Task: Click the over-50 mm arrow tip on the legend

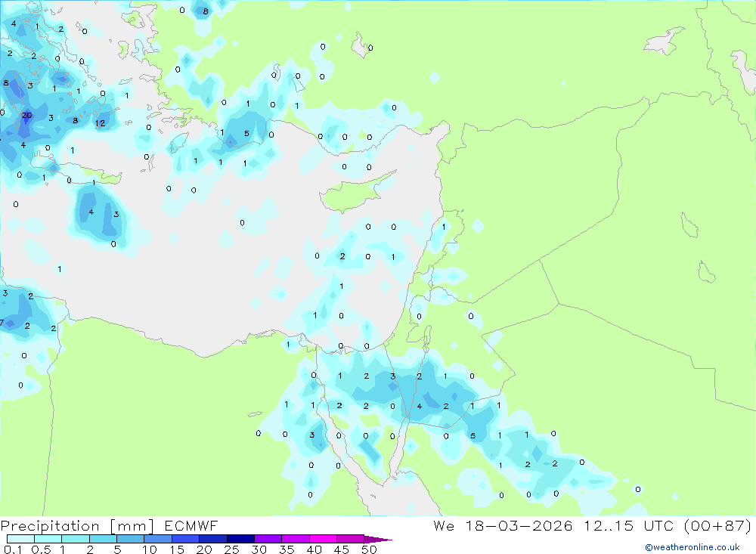Action: pos(378,540)
